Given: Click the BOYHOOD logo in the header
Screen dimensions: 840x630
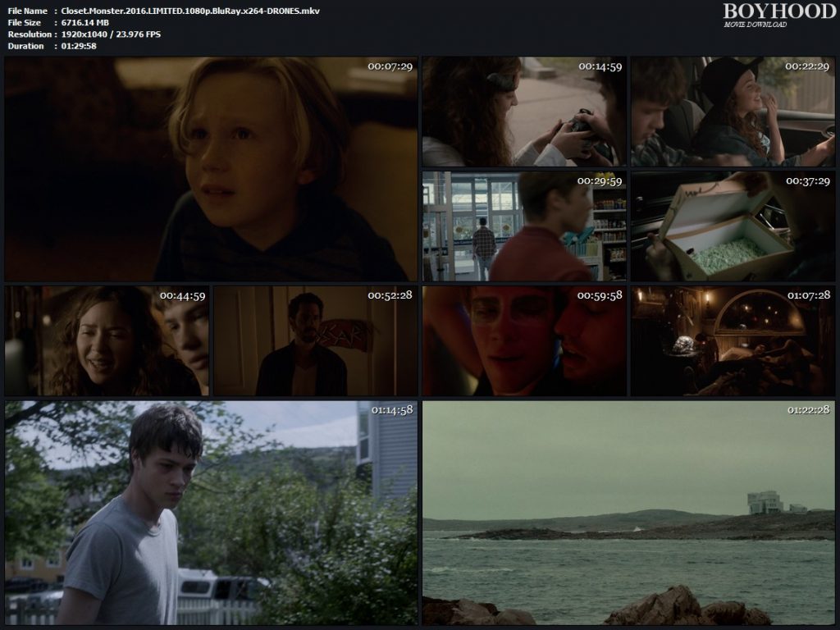Looking at the screenshot, I should click(x=779, y=11).
